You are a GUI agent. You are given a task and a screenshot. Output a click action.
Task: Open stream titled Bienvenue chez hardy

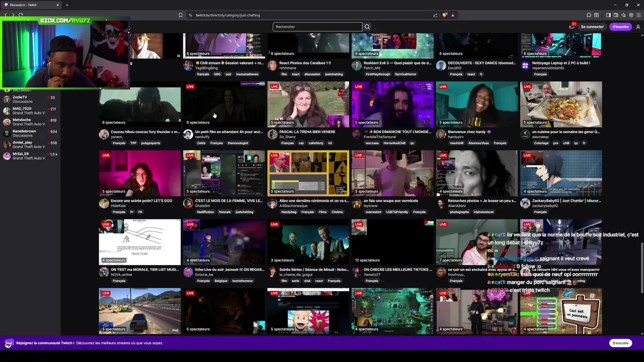(466, 132)
